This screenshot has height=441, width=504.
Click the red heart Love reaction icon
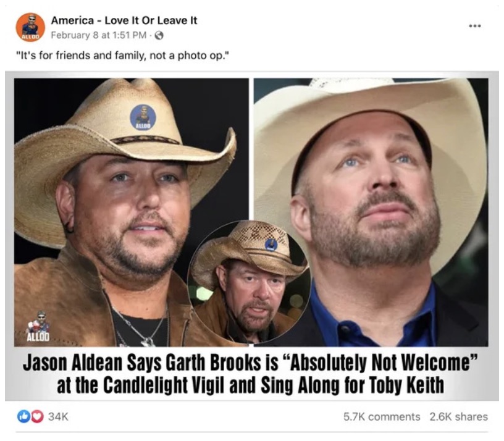38,417
